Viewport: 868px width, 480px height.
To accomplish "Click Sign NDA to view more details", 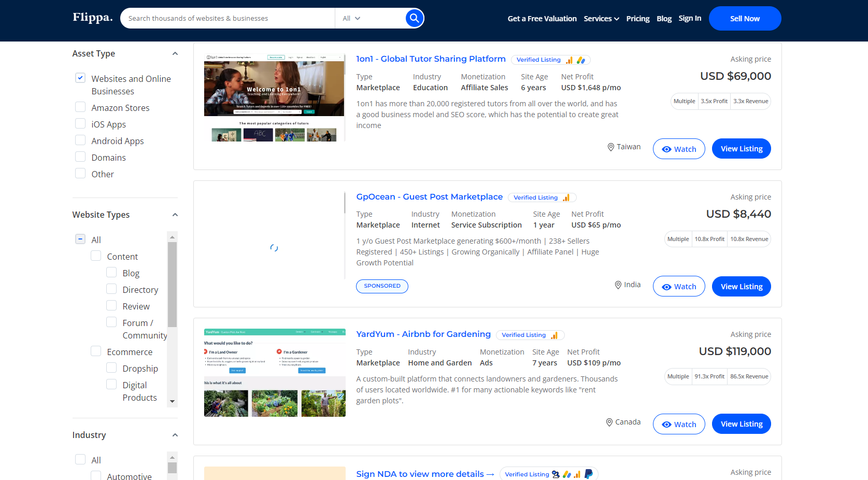I will tap(425, 474).
